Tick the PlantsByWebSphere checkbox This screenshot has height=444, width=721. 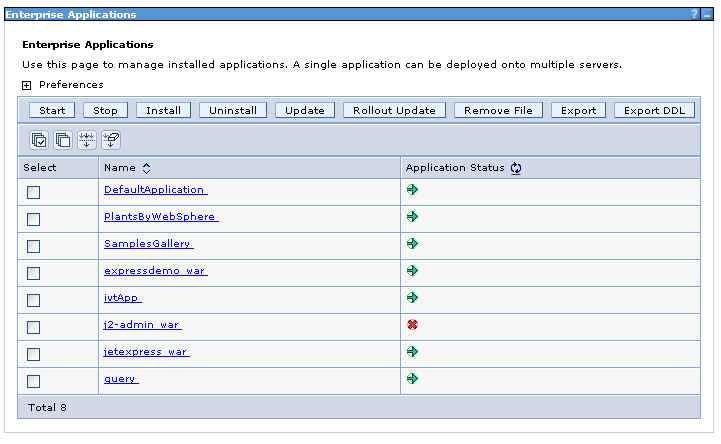click(x=34, y=219)
